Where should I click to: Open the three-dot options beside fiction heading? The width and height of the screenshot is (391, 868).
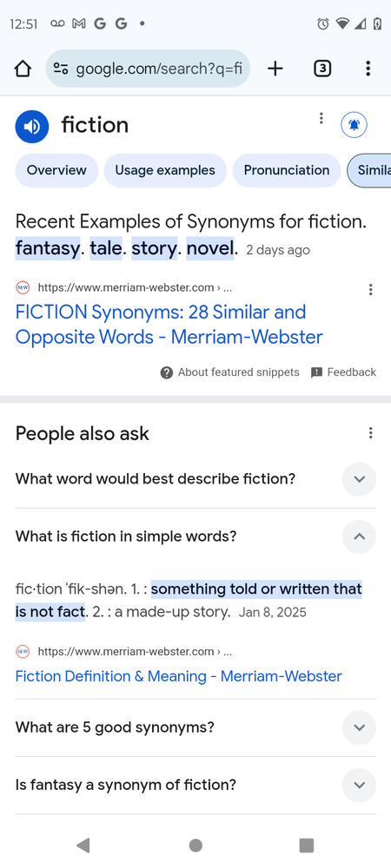pyautogui.click(x=321, y=118)
